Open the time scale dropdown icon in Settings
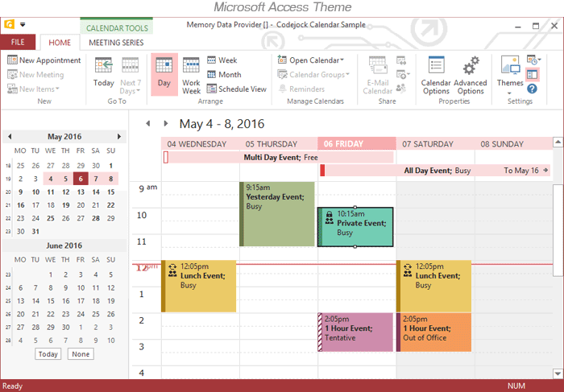This screenshot has height=392, width=564. 533,60
